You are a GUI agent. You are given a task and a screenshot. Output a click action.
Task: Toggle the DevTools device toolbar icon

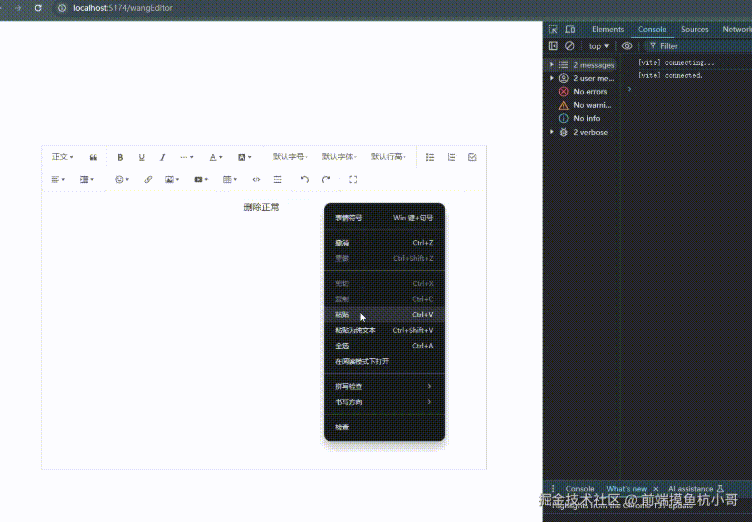pos(570,29)
